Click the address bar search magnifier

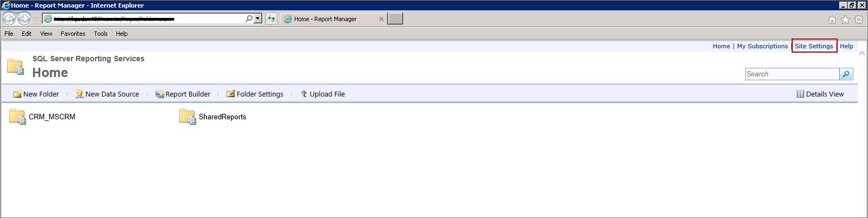coord(249,18)
